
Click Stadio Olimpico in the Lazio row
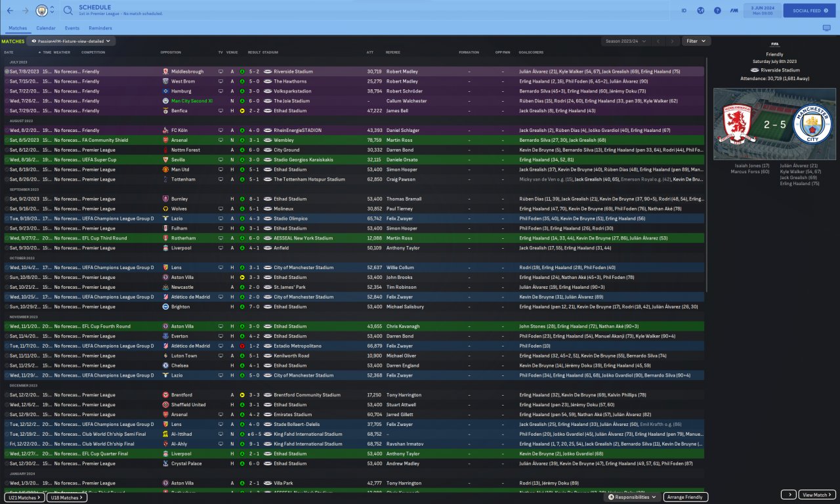click(x=289, y=219)
